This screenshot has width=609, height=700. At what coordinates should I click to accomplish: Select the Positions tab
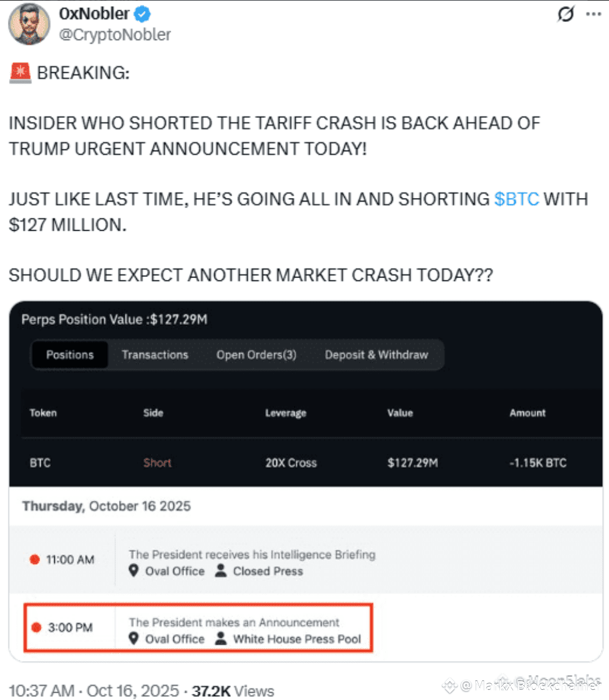(69, 355)
